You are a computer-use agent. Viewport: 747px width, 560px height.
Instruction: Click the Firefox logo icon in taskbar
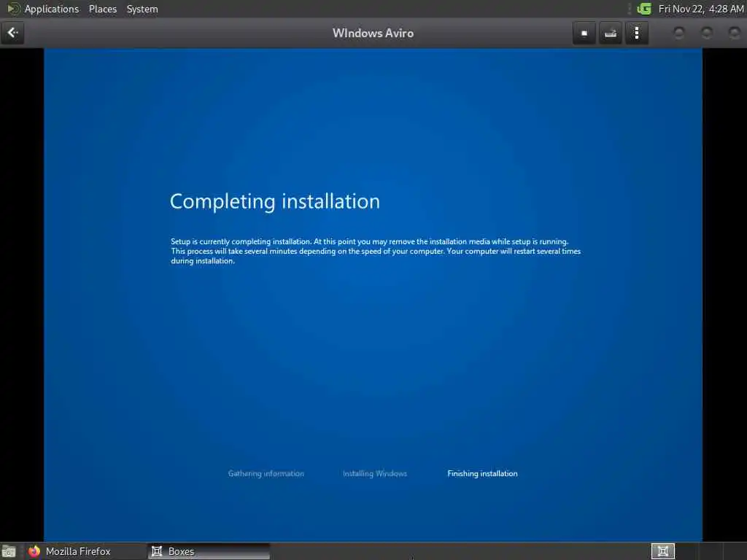click(x=34, y=551)
